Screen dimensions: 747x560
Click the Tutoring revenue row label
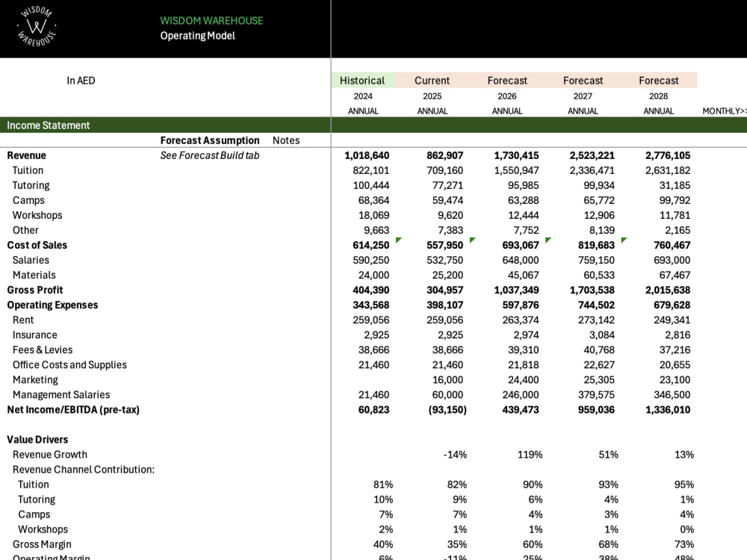(31, 185)
